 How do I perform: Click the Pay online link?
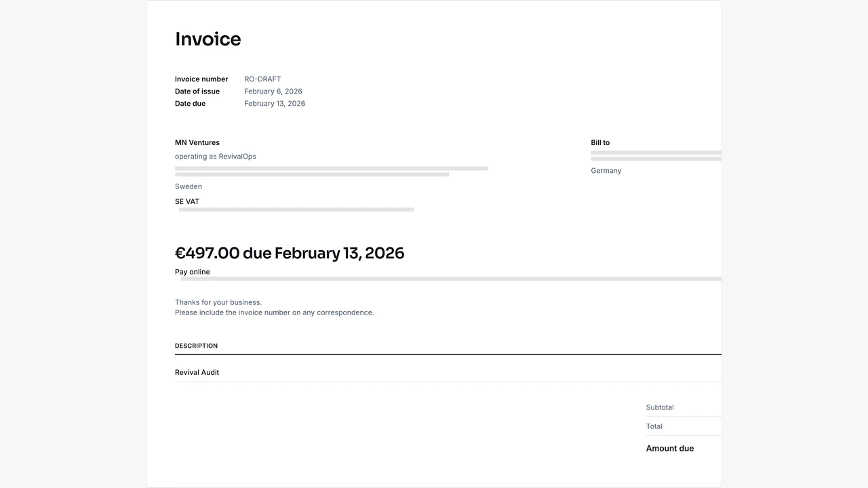tap(192, 272)
